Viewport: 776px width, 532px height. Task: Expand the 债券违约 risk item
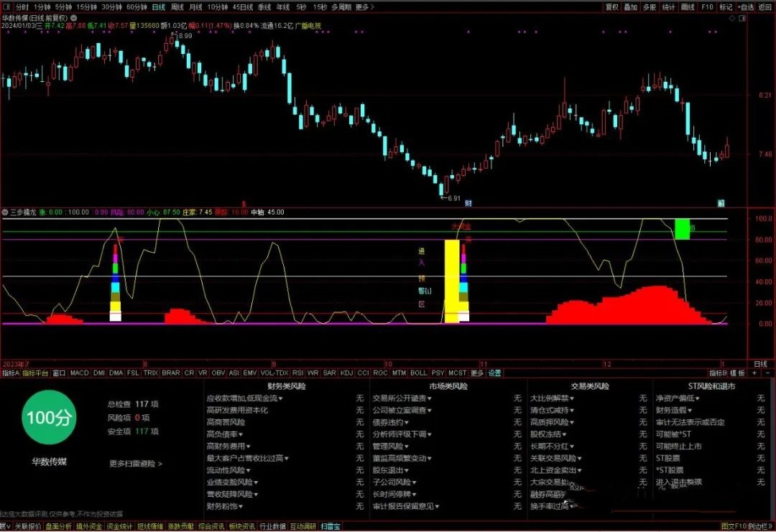point(390,422)
